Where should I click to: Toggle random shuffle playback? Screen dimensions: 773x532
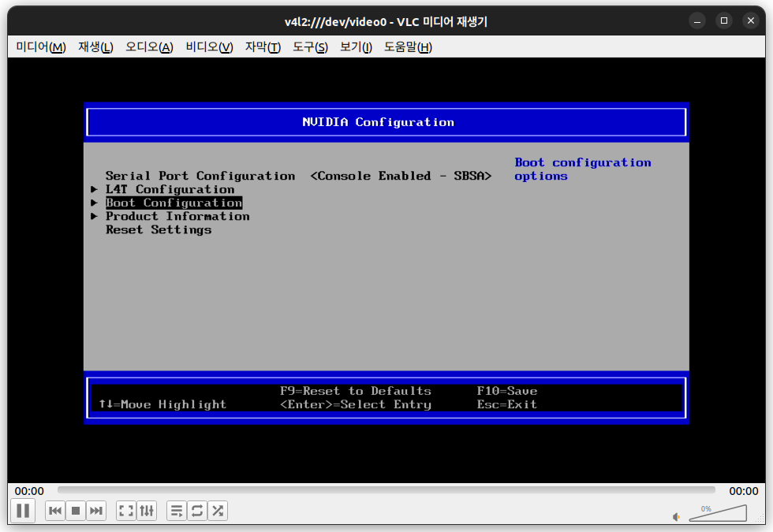point(218,511)
